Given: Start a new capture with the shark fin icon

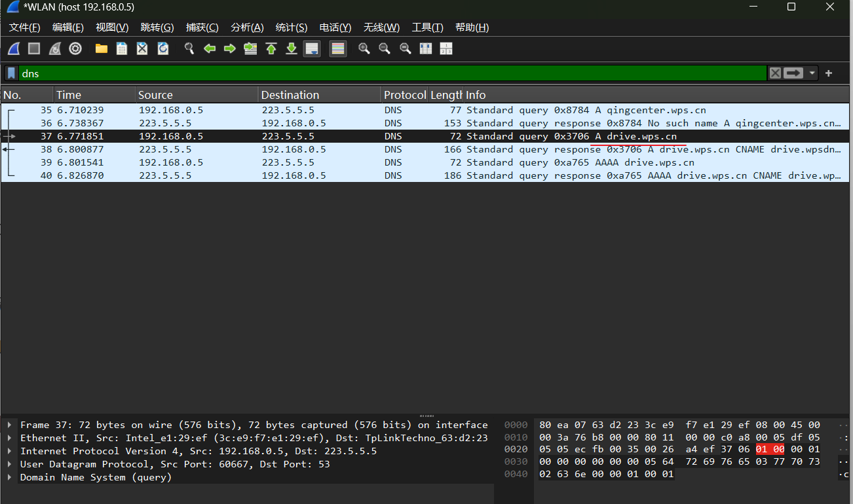Looking at the screenshot, I should pos(14,48).
